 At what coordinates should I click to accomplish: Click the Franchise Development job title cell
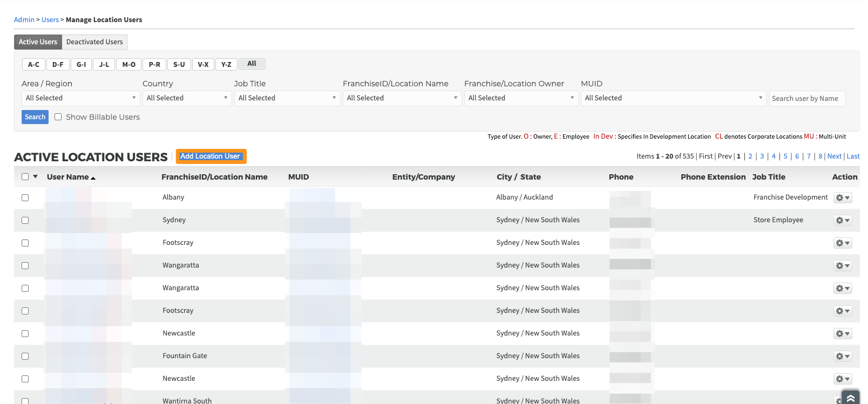coord(790,197)
